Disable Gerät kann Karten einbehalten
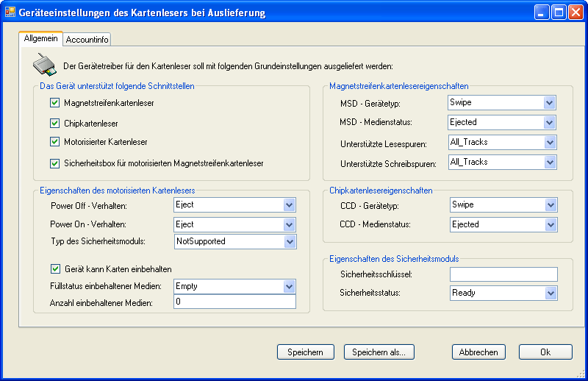Image resolution: width=588 pixels, height=381 pixels. (x=56, y=268)
